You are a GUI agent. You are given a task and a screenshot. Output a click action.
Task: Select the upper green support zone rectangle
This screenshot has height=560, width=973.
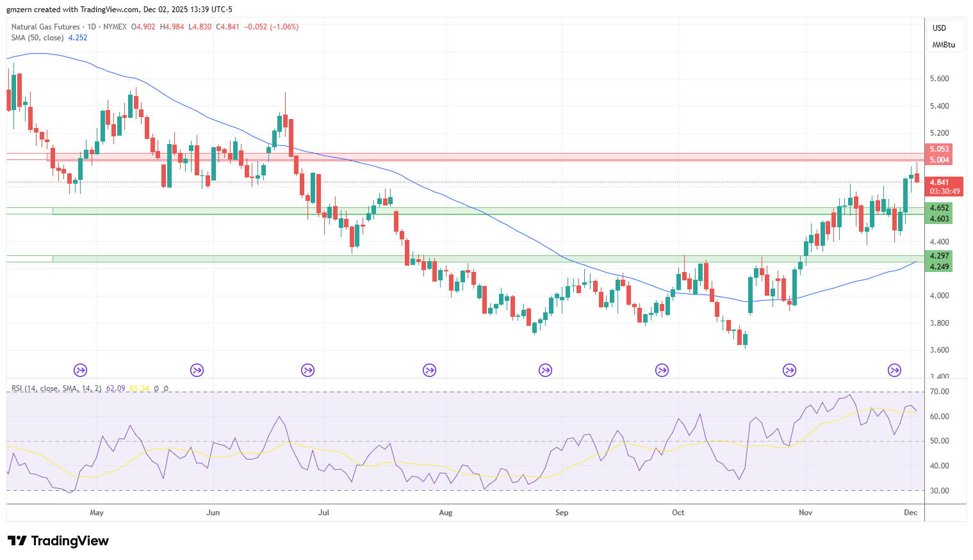489,211
